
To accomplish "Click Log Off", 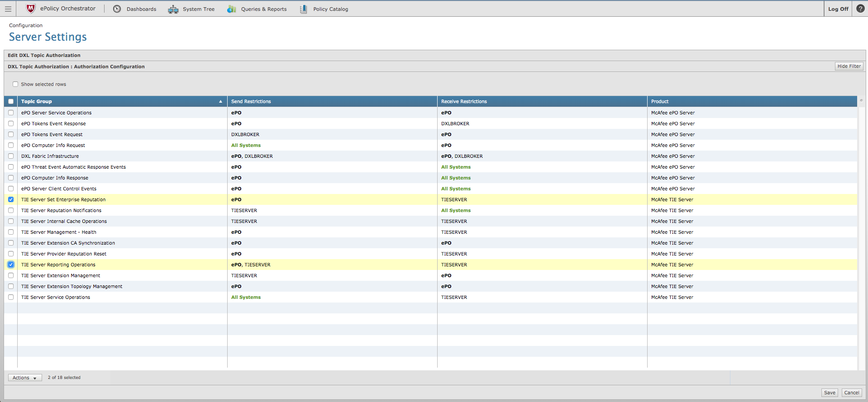I will pos(838,9).
